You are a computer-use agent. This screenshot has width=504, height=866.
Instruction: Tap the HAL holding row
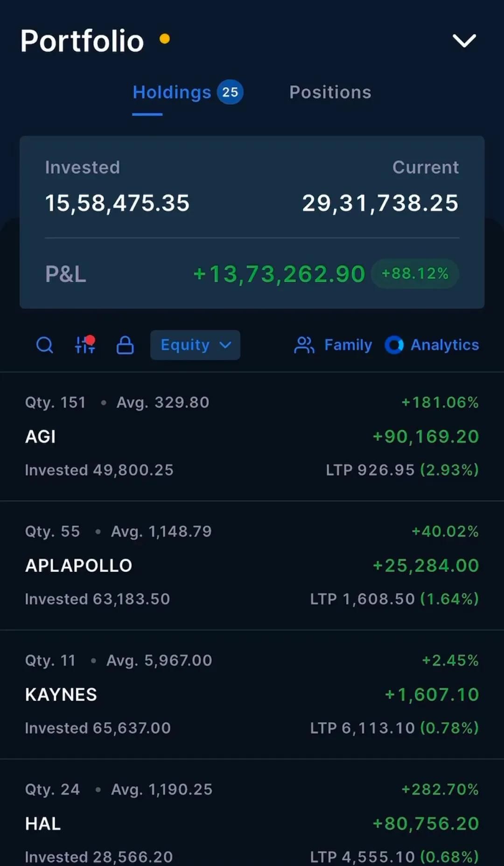pos(252,824)
